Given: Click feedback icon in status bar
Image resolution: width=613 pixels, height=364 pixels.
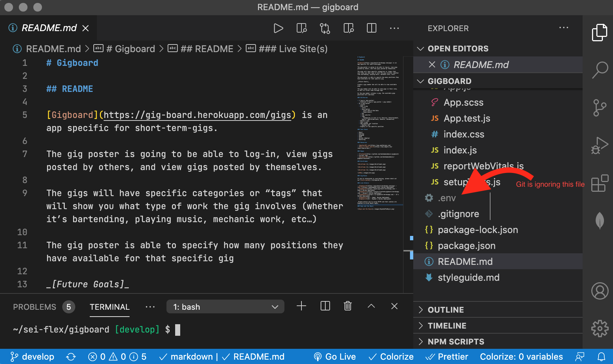Looking at the screenshot, I should pos(580,357).
